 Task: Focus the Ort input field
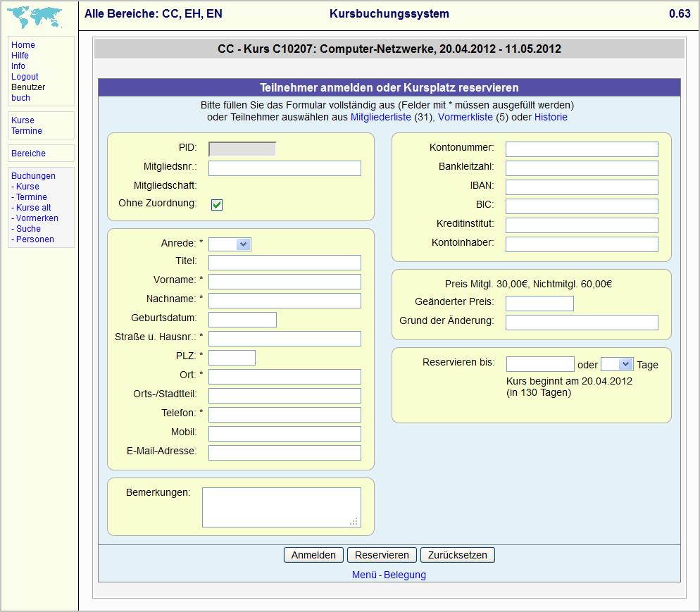[285, 377]
